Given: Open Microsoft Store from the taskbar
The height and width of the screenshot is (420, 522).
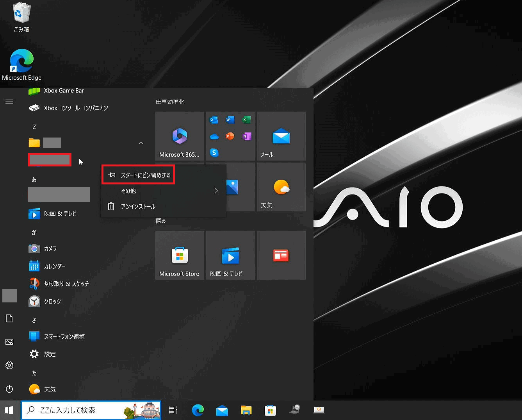Looking at the screenshot, I should point(271,410).
